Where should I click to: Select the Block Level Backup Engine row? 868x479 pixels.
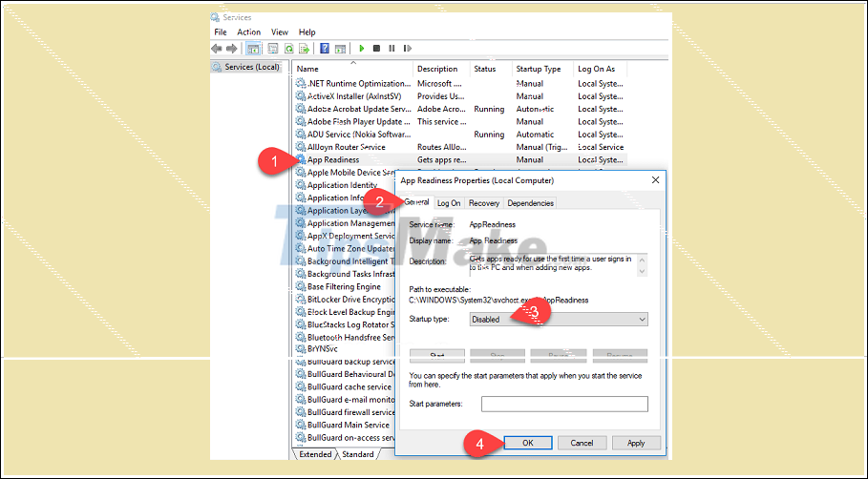tap(344, 312)
